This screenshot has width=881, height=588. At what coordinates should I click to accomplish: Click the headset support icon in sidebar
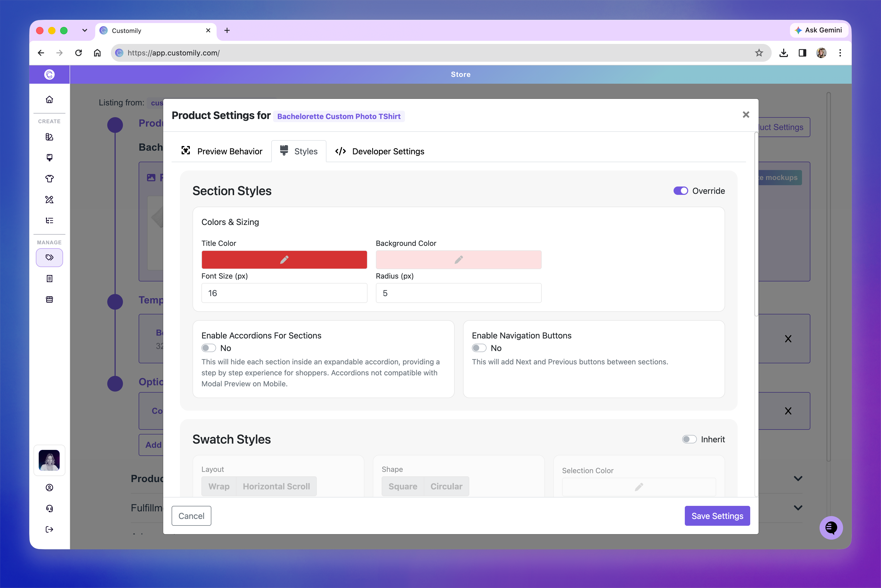pyautogui.click(x=49, y=508)
